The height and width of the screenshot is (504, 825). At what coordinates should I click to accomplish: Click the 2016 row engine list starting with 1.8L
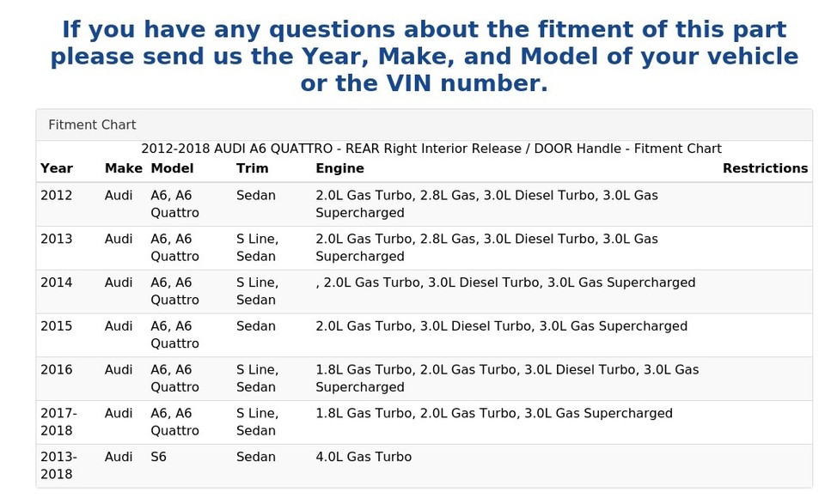pos(507,378)
